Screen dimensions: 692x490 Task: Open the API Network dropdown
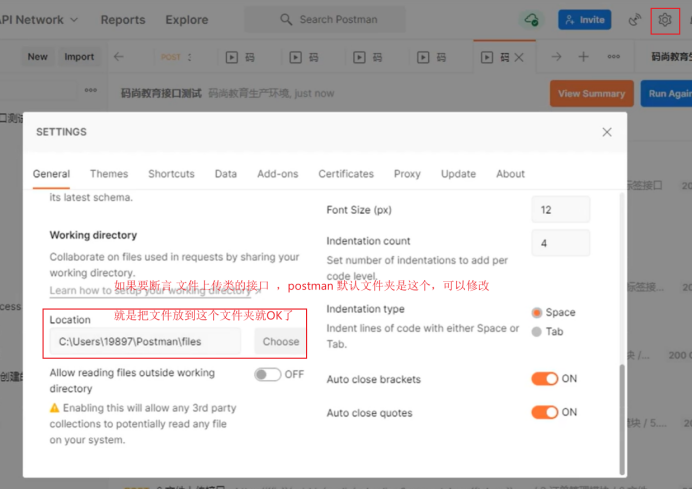tap(39, 20)
